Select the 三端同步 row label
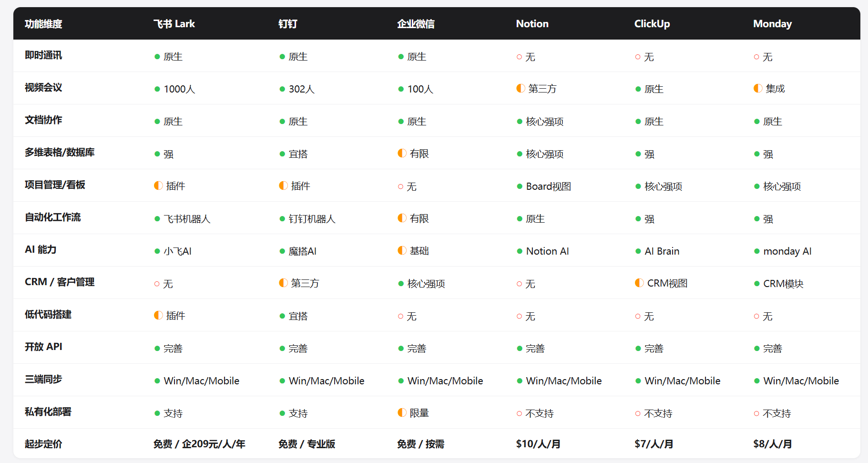The image size is (868, 463). (43, 380)
